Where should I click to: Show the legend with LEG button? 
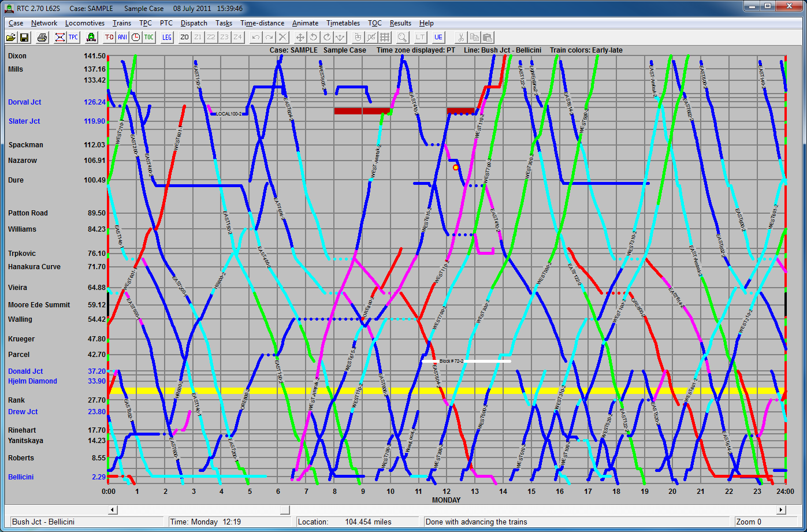coord(167,38)
